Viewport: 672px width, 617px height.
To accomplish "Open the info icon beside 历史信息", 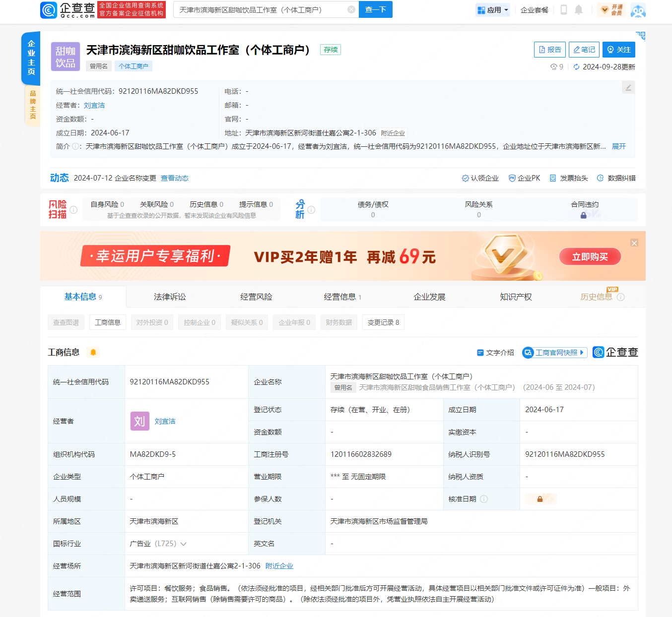I will pyautogui.click(x=620, y=297).
